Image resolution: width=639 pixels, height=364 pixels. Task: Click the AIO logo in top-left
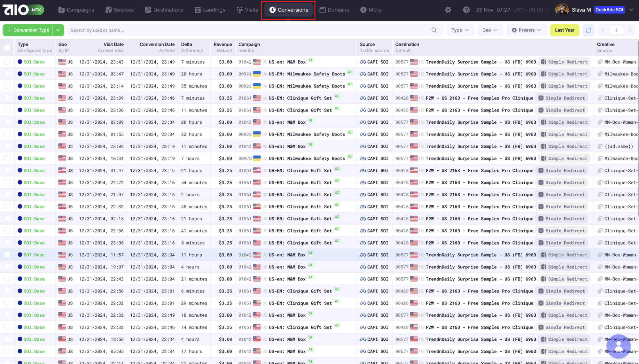[x=16, y=10]
